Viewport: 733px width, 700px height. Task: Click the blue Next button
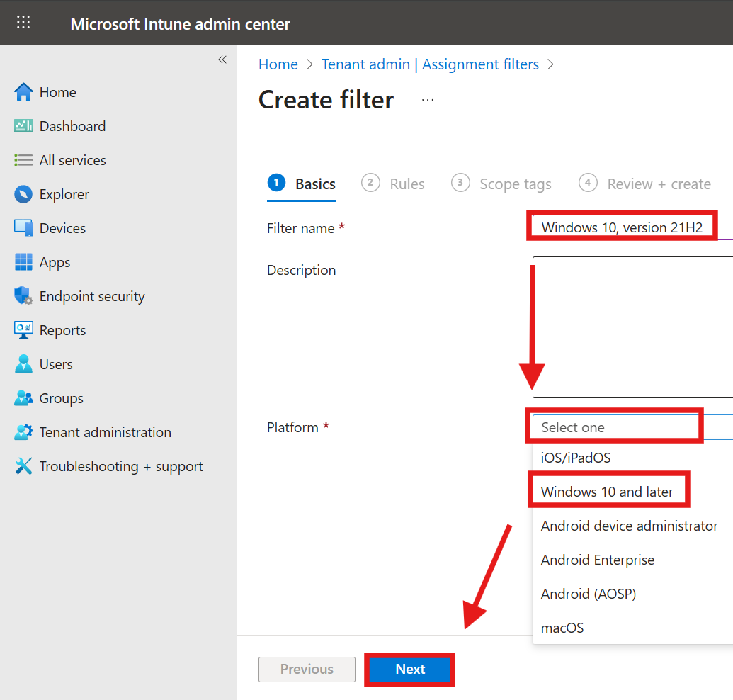pos(410,669)
